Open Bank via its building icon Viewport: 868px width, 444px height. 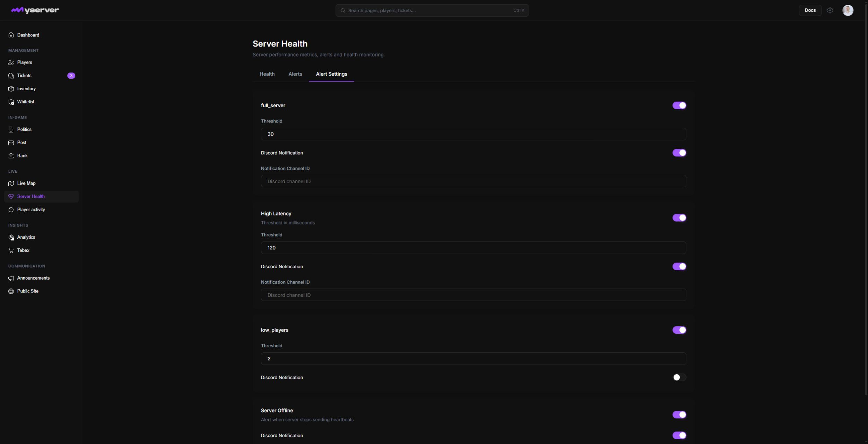pos(11,156)
